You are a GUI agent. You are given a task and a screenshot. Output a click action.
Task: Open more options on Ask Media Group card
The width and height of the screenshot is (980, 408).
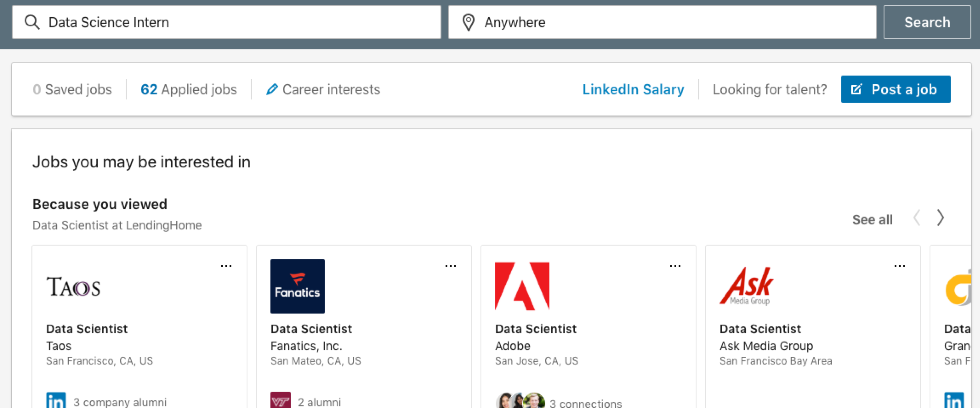point(899,266)
